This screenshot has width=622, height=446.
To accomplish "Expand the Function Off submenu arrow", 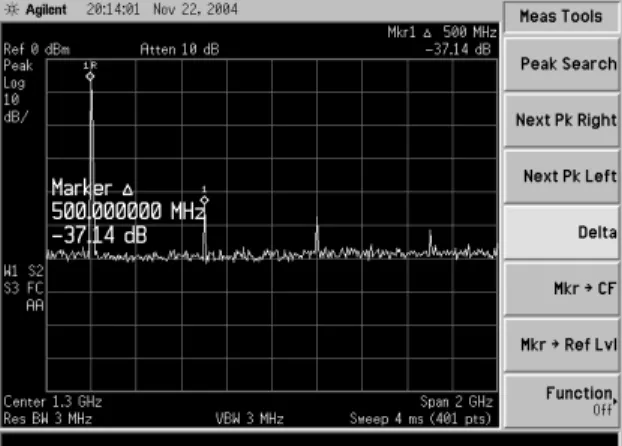I will coord(615,402).
